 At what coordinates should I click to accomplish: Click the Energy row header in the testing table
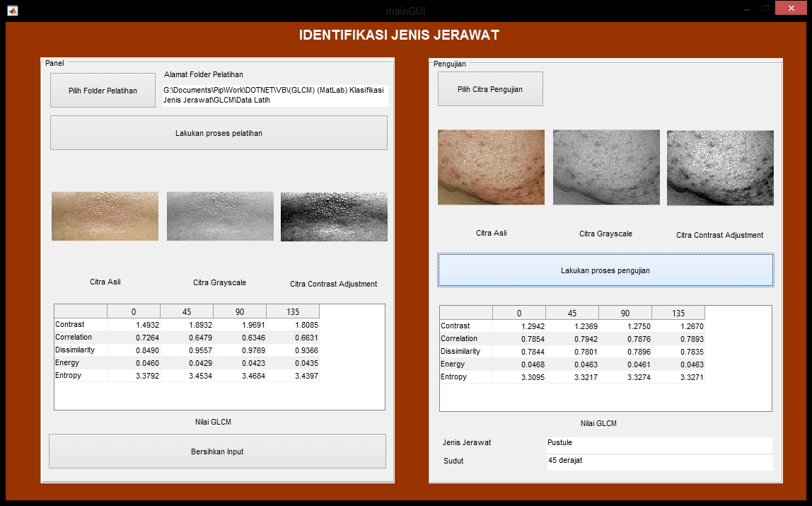[465, 364]
